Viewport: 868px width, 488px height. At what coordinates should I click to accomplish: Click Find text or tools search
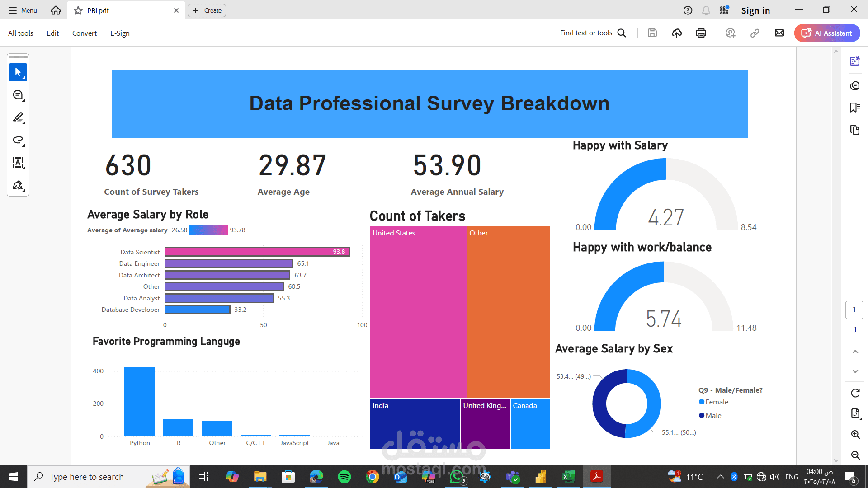tap(593, 33)
